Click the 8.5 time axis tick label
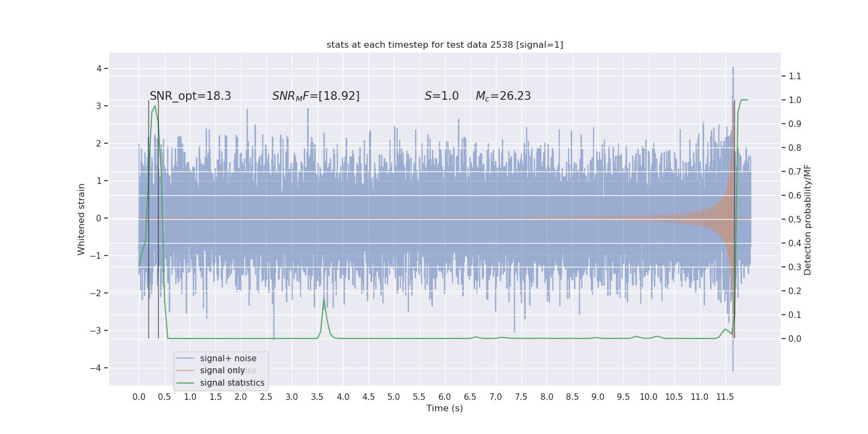The height and width of the screenshot is (434, 868). (x=572, y=397)
